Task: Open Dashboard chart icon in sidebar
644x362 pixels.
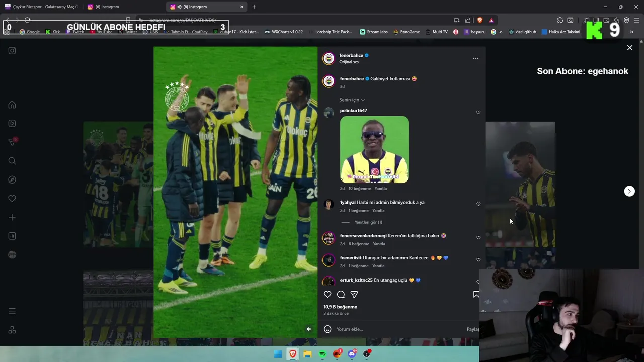Action: [12, 236]
